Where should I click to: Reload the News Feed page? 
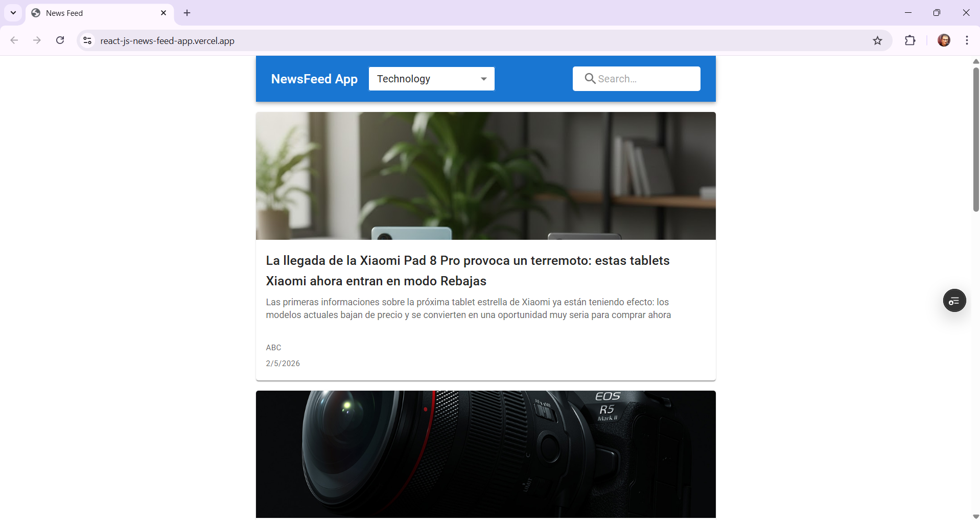60,40
